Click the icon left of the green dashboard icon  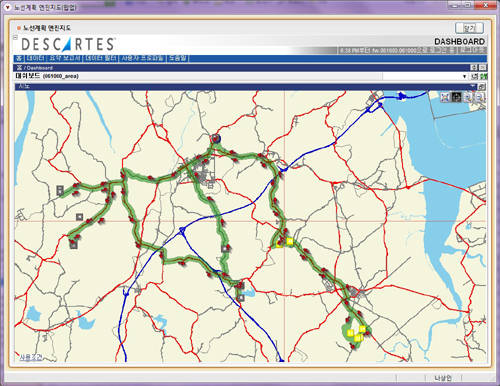tap(475, 76)
